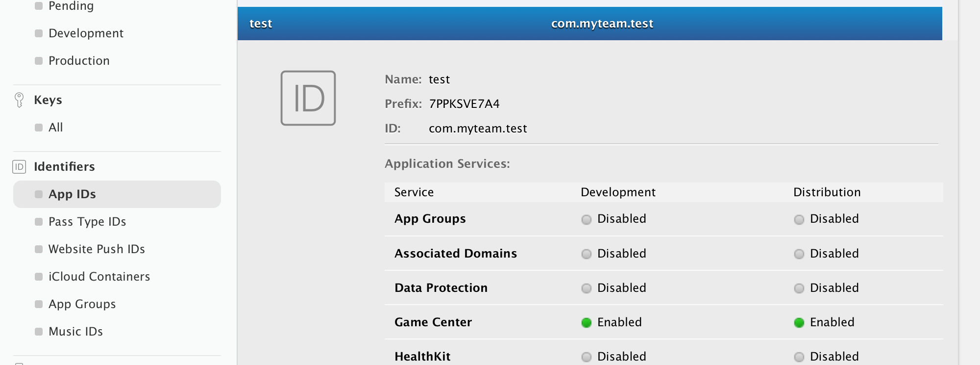This screenshot has width=980, height=365.
Task: Open App Groups identifiers in sidebar
Action: (82, 304)
